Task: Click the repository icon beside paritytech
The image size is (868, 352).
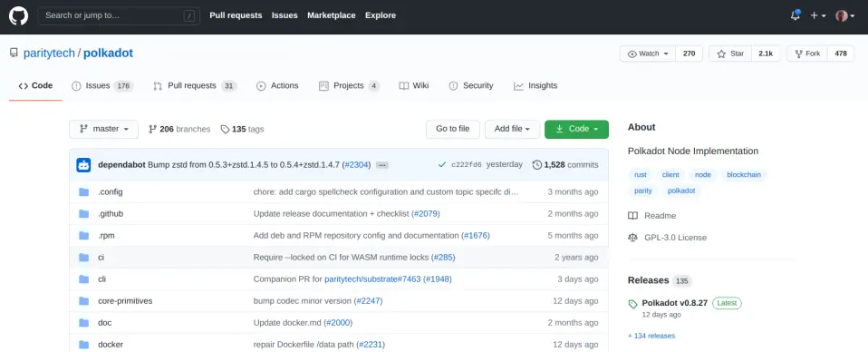Action: (14, 54)
